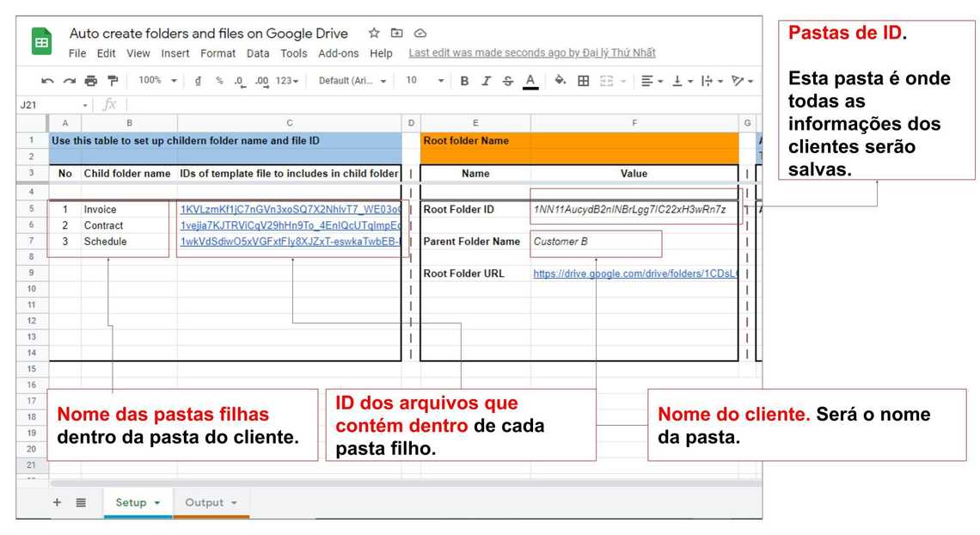Open the font family dropdown

tap(352, 81)
